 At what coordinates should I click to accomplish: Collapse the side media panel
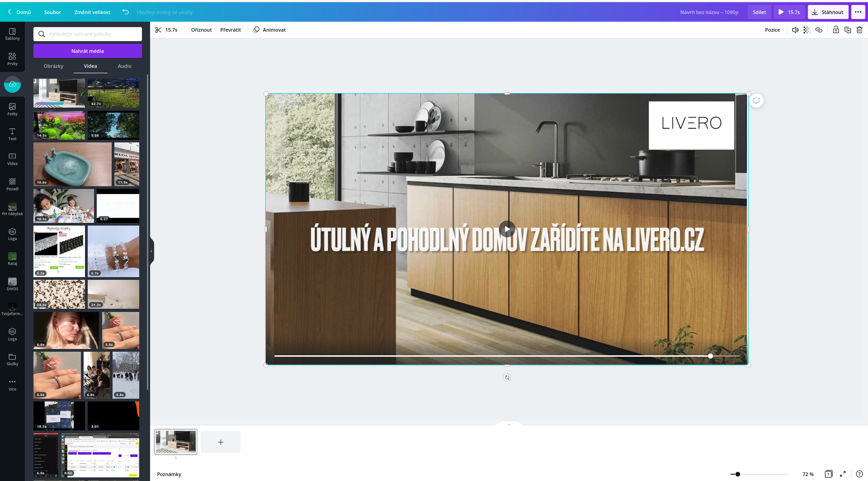coord(151,251)
